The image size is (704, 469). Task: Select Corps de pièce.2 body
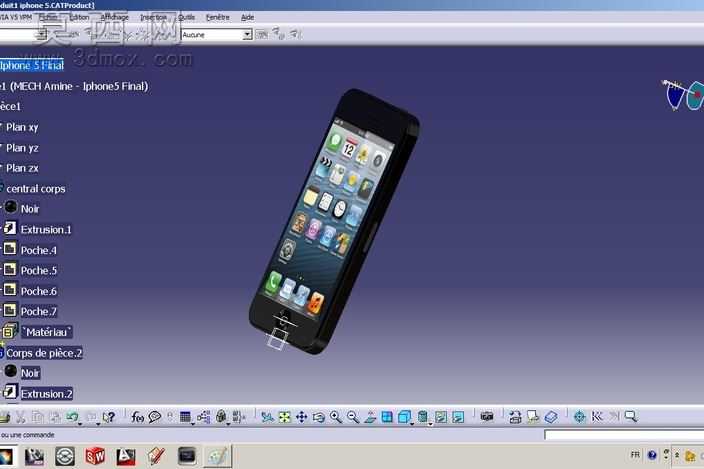tap(44, 353)
